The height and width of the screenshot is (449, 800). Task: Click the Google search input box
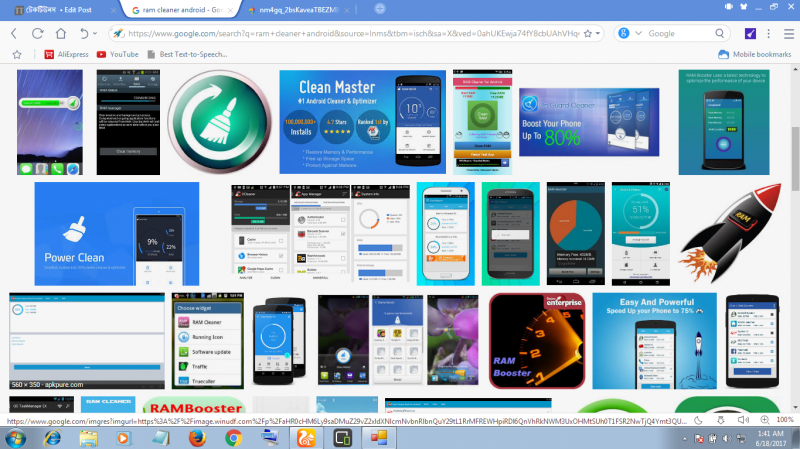[x=679, y=34]
